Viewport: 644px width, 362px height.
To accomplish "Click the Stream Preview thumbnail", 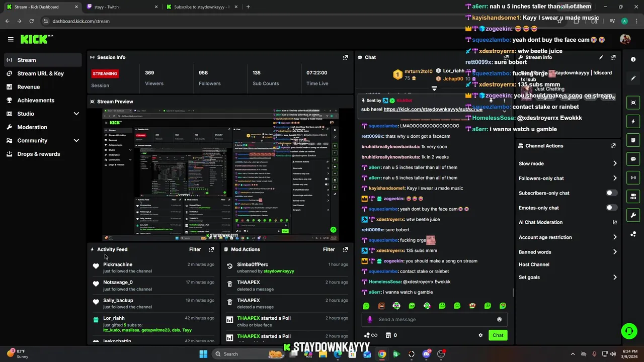I will 220,175.
